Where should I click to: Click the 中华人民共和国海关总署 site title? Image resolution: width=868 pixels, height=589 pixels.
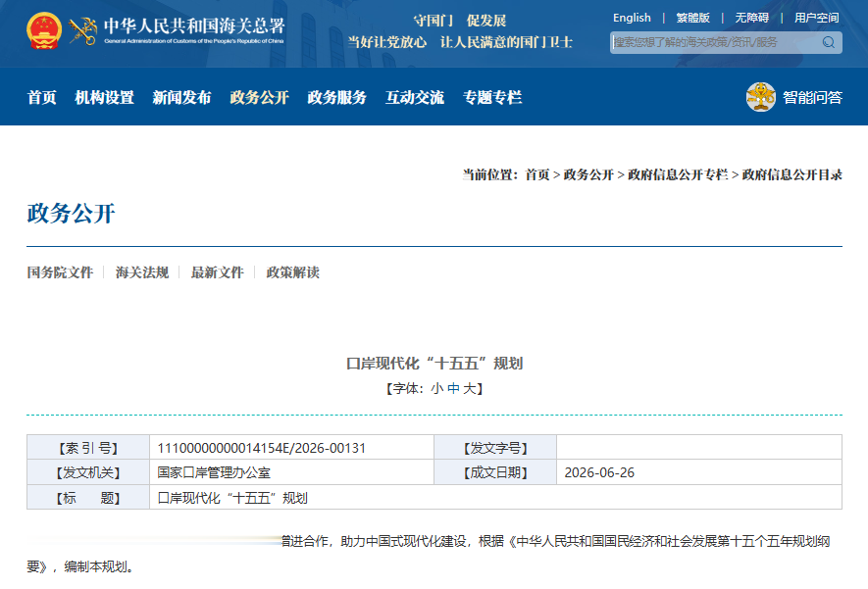click(x=194, y=26)
